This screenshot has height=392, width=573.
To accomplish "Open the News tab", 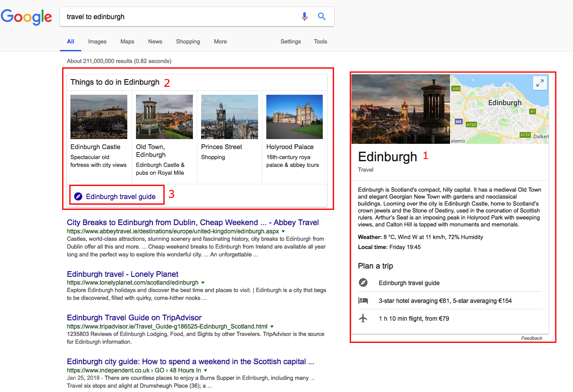I will pos(155,42).
